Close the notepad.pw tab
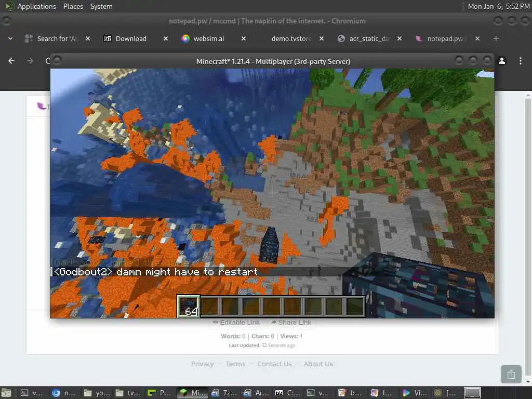532x399 pixels. (x=477, y=38)
